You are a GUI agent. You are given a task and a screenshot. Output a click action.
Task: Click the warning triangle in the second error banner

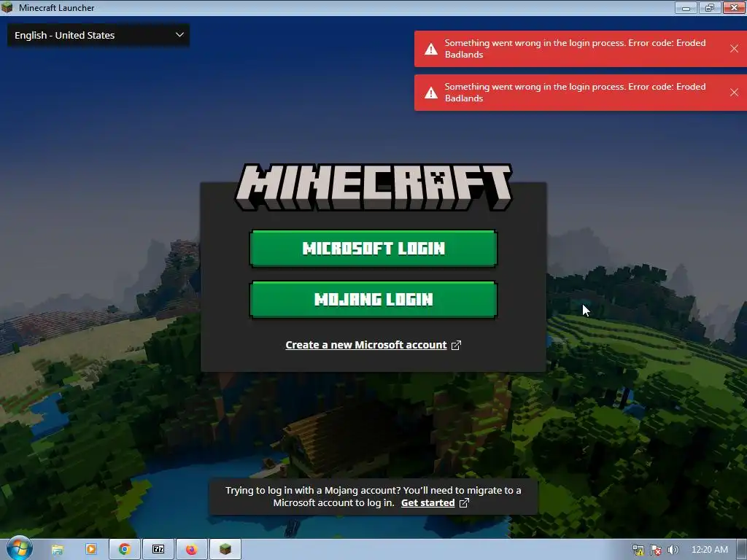pos(431,93)
